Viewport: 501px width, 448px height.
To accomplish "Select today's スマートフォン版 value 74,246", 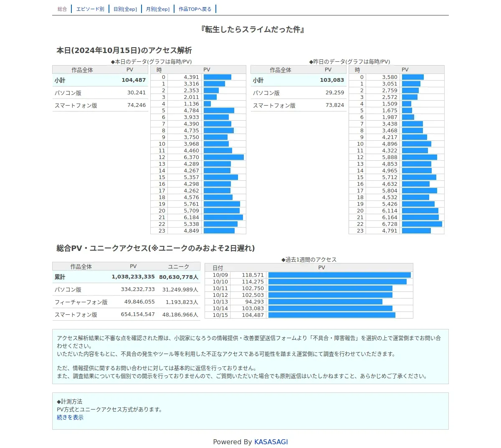I will pos(137,105).
